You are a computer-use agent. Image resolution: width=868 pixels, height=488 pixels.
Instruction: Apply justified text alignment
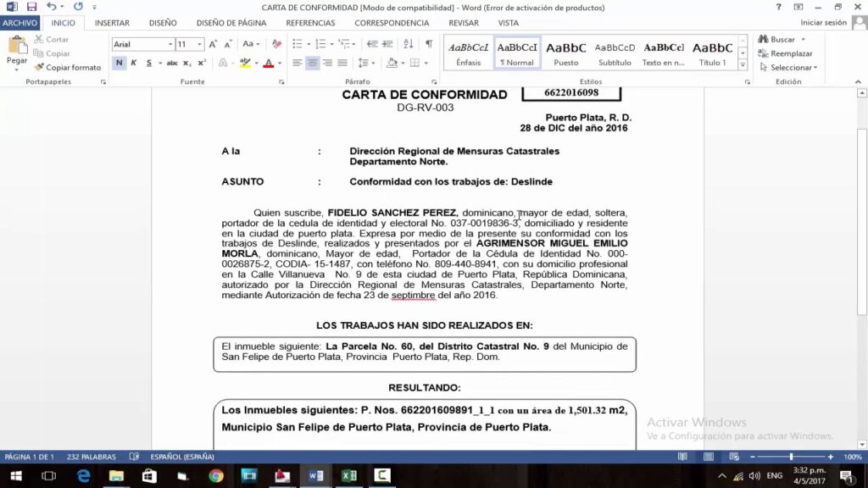[x=342, y=63]
